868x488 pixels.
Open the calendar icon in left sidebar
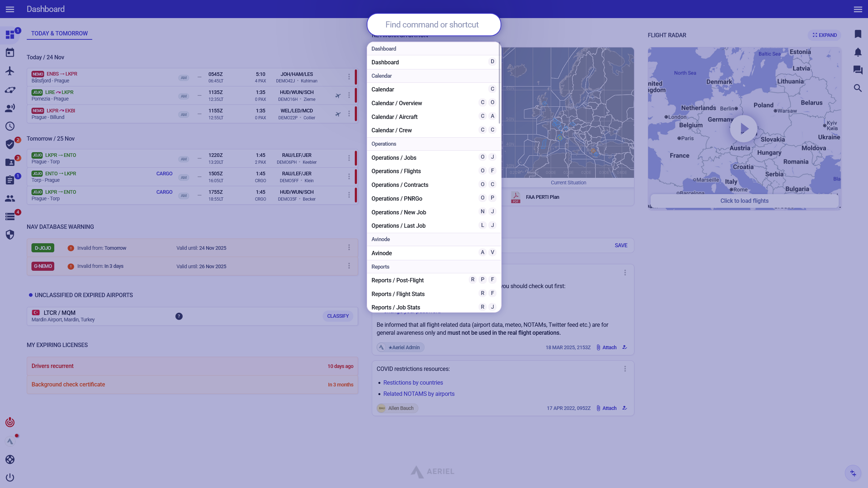pyautogui.click(x=10, y=53)
